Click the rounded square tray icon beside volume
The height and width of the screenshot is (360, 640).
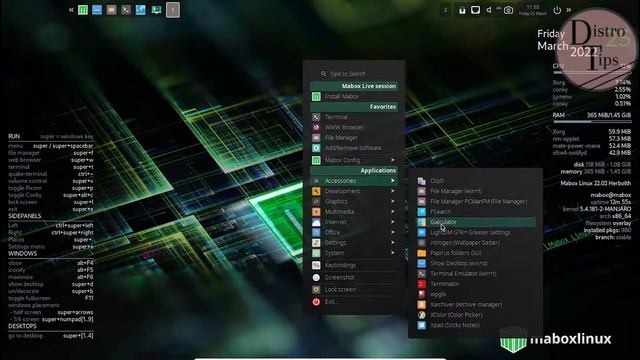[476, 10]
